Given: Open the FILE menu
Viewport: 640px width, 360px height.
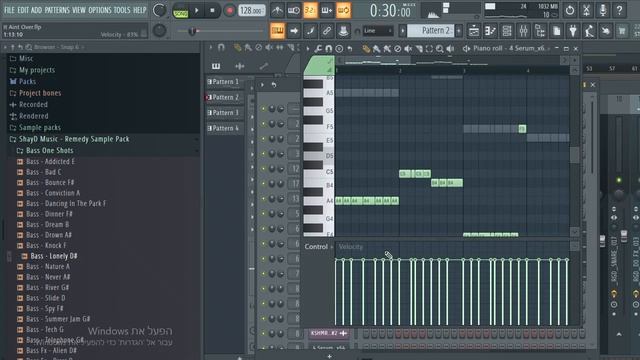Looking at the screenshot, I should pyautogui.click(x=9, y=10).
